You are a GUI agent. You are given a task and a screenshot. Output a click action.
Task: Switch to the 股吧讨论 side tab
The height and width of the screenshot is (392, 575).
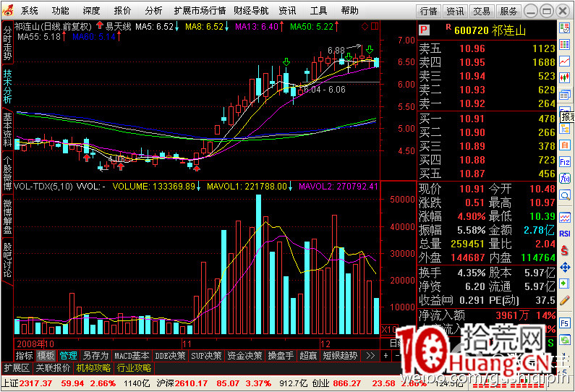pos(7,260)
